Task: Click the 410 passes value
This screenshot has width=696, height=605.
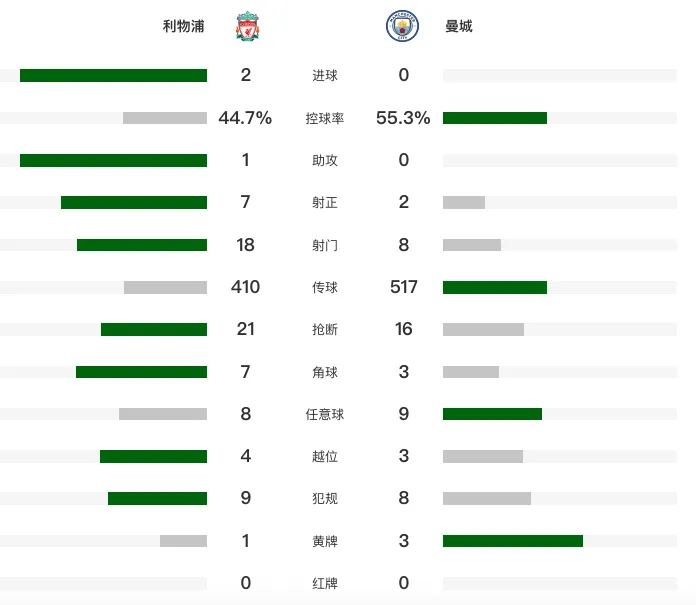Action: pos(245,287)
